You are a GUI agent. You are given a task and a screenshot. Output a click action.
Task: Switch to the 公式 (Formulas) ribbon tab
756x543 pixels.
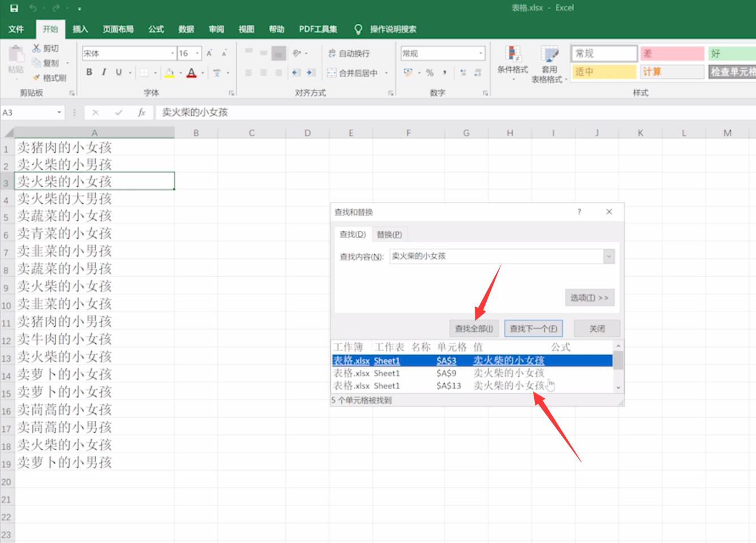coord(156,29)
